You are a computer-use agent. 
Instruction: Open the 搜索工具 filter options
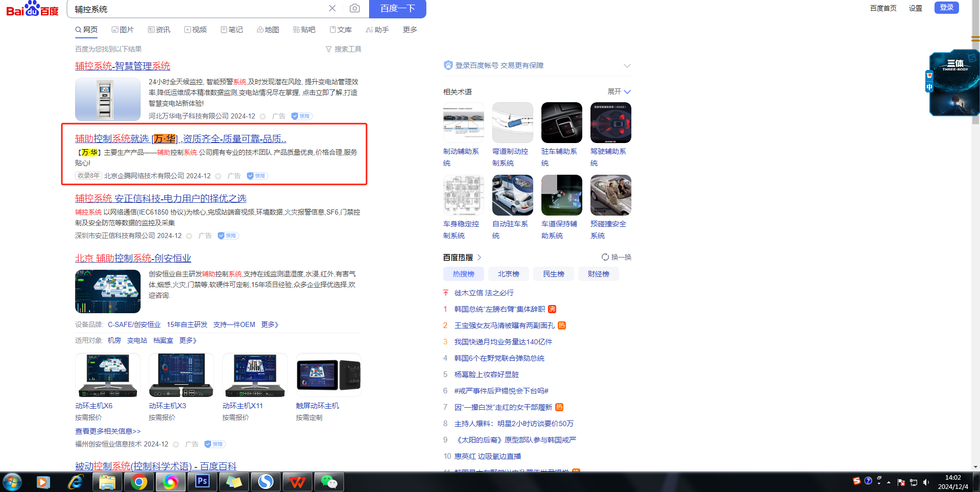point(344,49)
